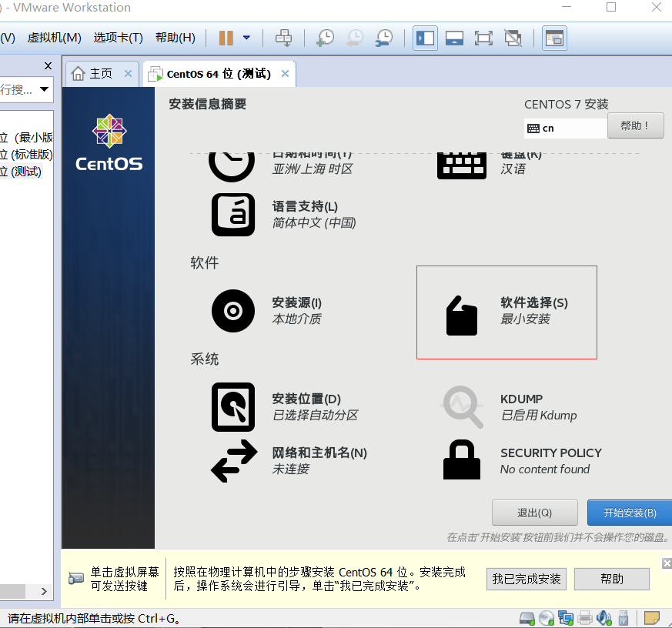
Task: Click the message log note icon
Action: 651,618
